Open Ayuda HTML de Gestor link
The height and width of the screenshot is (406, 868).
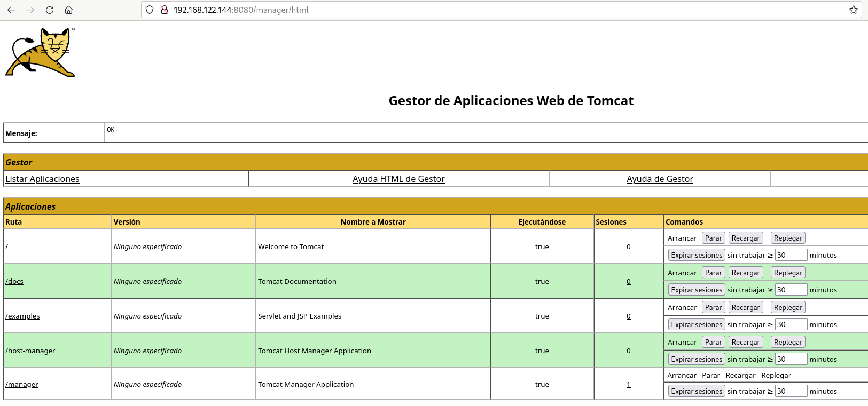(x=398, y=179)
